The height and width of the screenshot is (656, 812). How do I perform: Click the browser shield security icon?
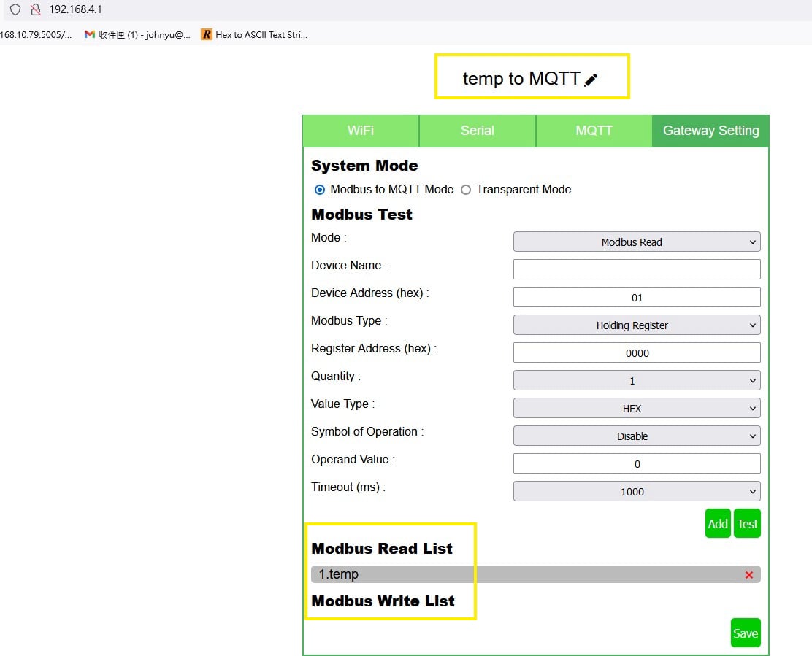[x=15, y=10]
